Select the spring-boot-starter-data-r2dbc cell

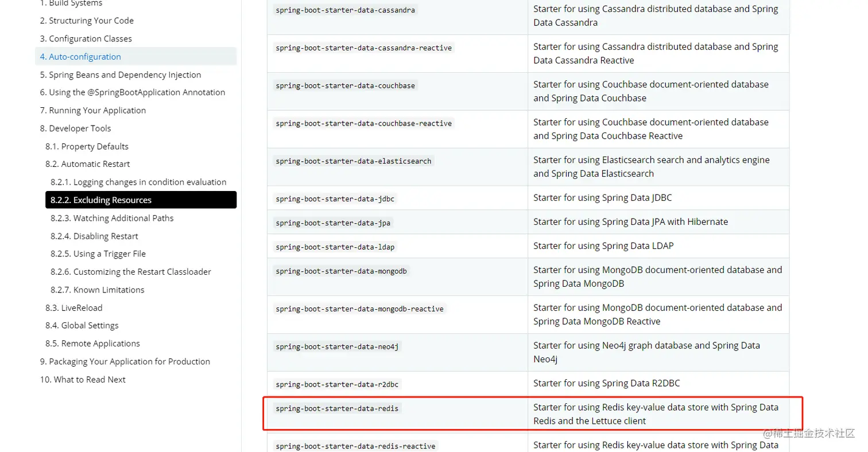[x=397, y=384]
